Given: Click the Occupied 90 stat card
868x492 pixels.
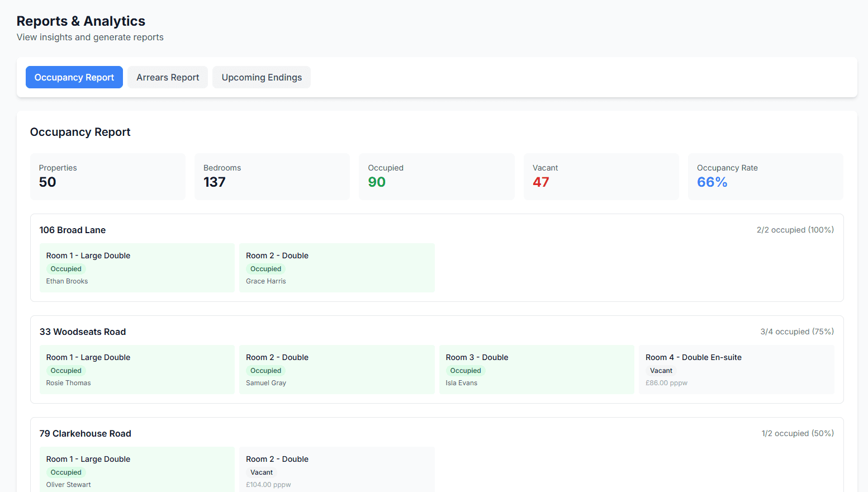Looking at the screenshot, I should pyautogui.click(x=437, y=177).
